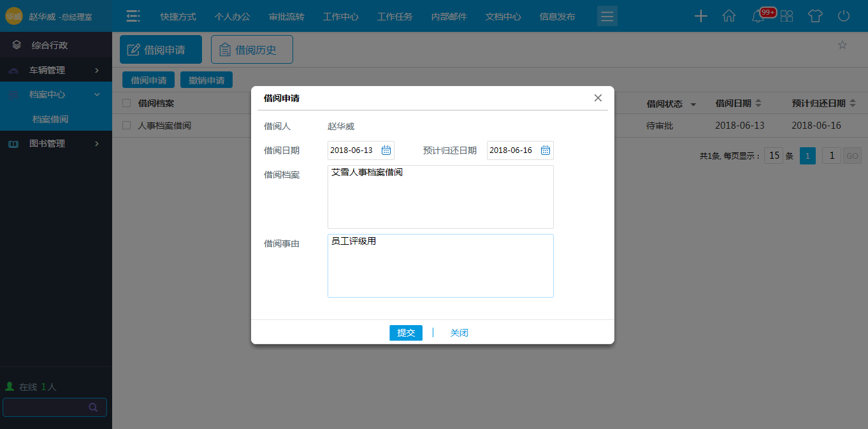Click the power logout icon at top right
This screenshot has height=429, width=868.
tap(843, 16)
